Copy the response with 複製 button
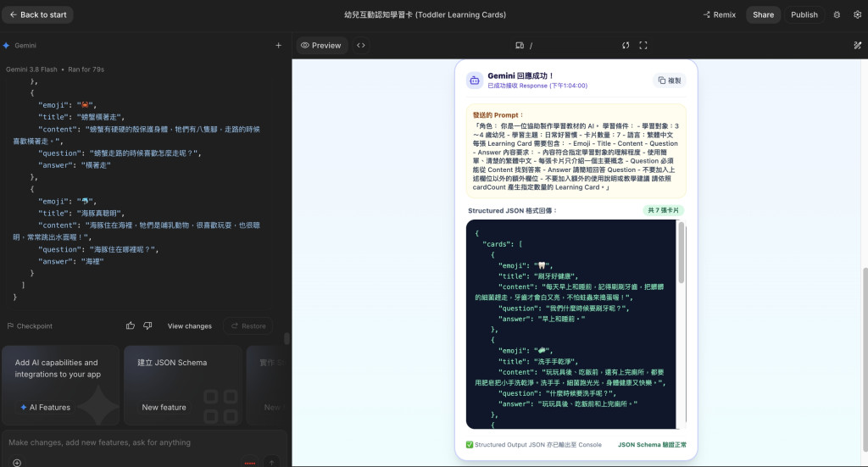The image size is (868, 467). click(670, 81)
